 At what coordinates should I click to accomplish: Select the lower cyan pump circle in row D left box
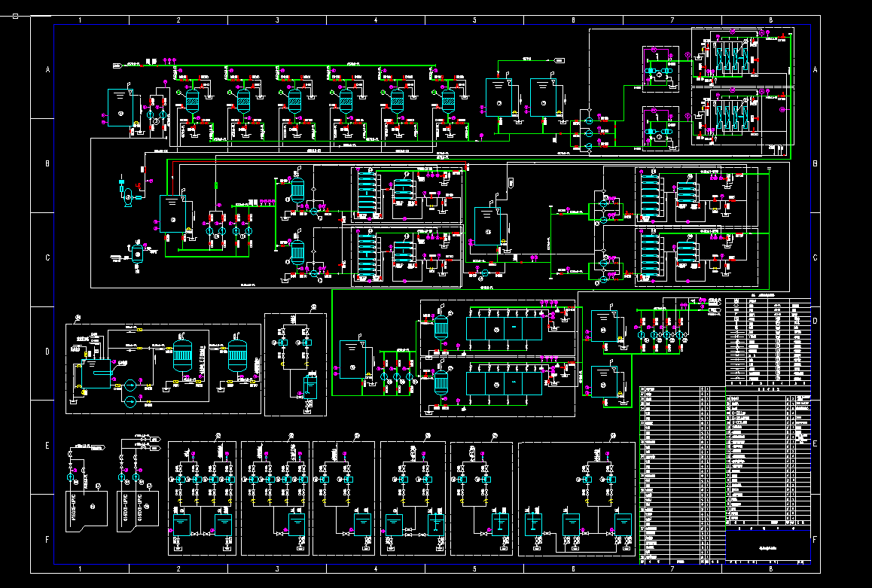click(130, 401)
